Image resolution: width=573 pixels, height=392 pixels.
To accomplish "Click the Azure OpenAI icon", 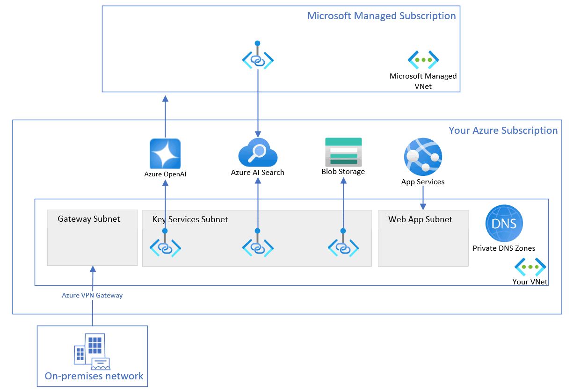I will 165,153.
